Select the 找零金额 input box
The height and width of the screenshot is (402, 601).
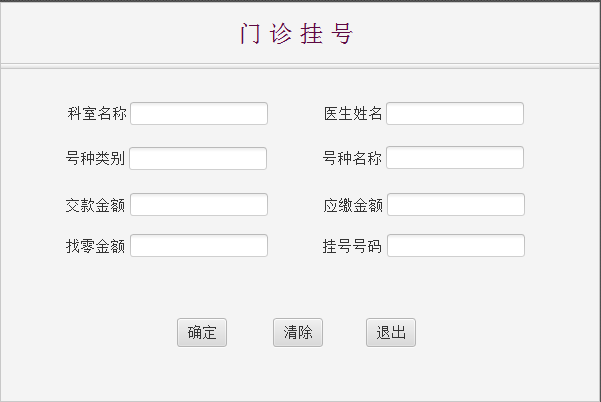point(199,246)
